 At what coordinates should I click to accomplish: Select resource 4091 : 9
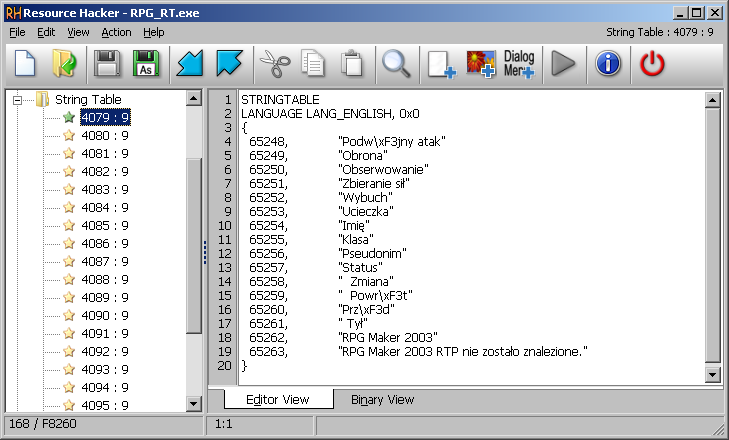click(105, 333)
